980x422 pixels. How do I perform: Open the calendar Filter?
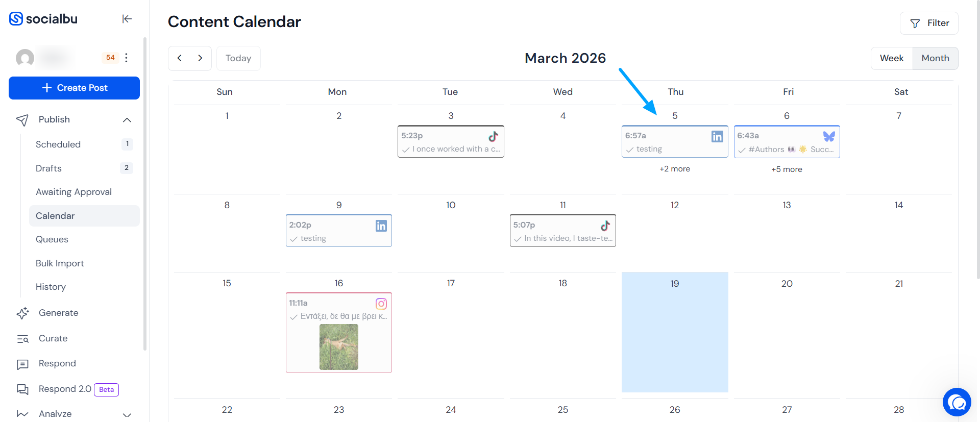pos(929,23)
